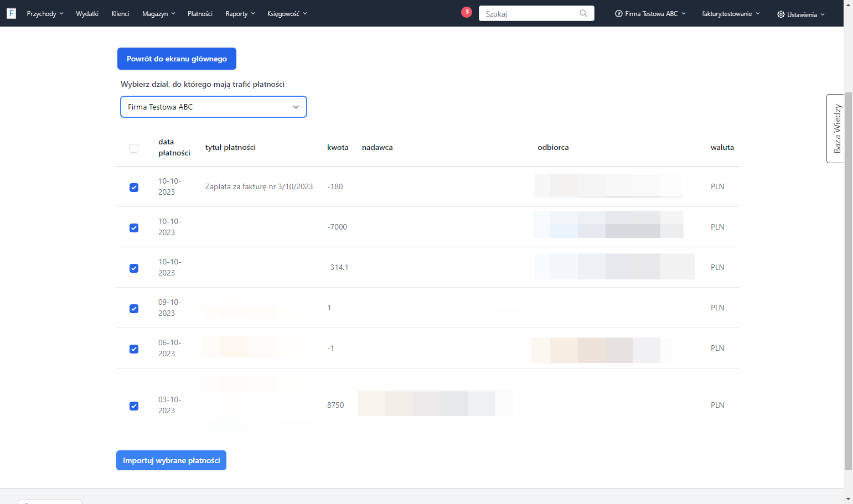Screen dimensions: 853x504
Task: Open the Baza Wiedzy side tab
Action: (x=835, y=128)
